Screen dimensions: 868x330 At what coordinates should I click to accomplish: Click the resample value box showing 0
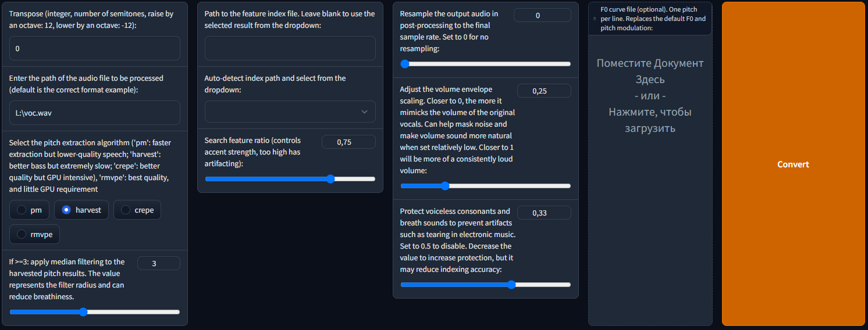pos(542,15)
